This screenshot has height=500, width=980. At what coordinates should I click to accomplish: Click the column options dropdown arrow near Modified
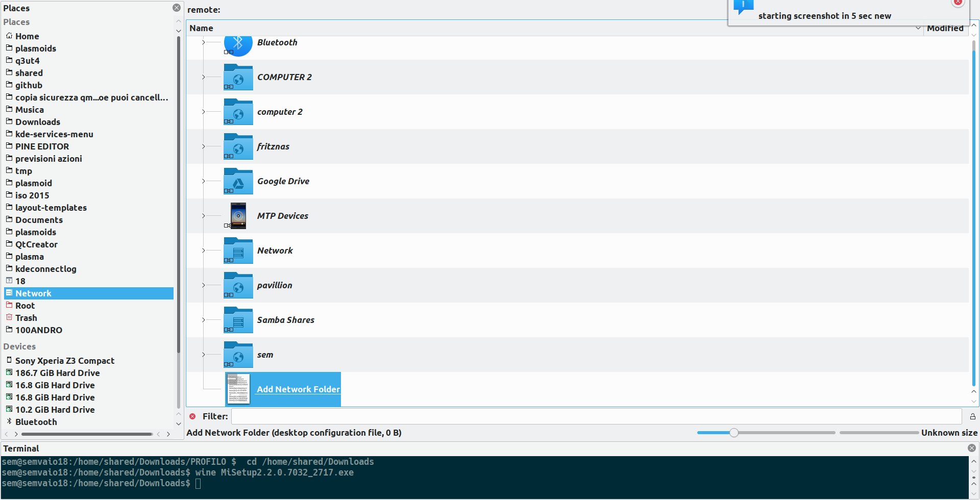click(918, 28)
